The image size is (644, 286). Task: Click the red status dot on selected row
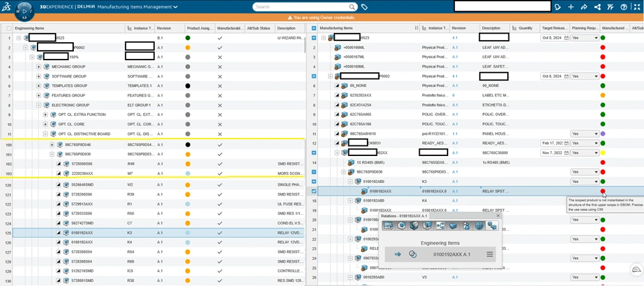[602, 191]
